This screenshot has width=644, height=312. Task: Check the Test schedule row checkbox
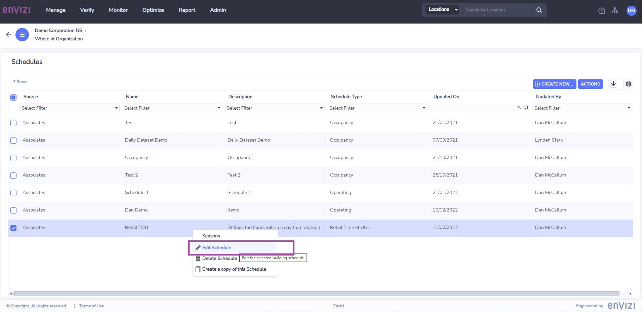[13, 123]
